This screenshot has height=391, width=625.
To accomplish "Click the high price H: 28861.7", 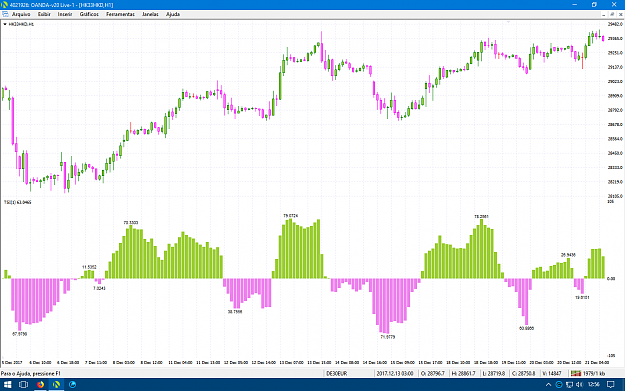I will click(x=464, y=373).
